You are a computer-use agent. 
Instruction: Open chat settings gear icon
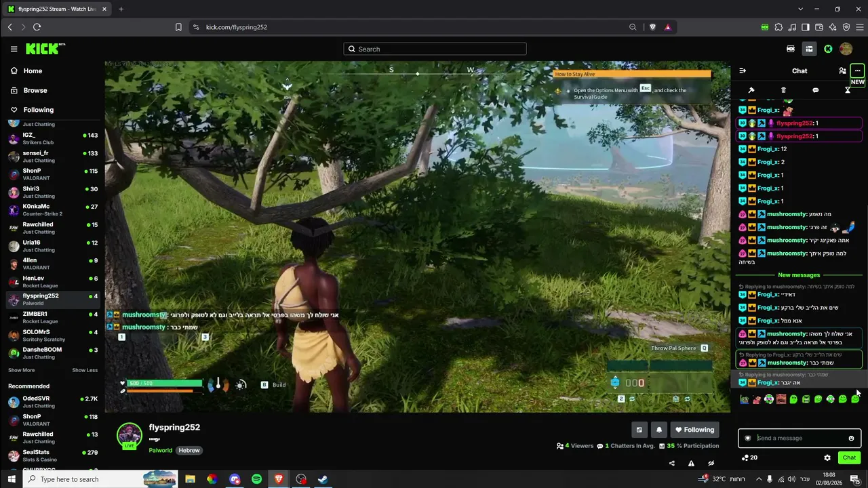pos(827,457)
